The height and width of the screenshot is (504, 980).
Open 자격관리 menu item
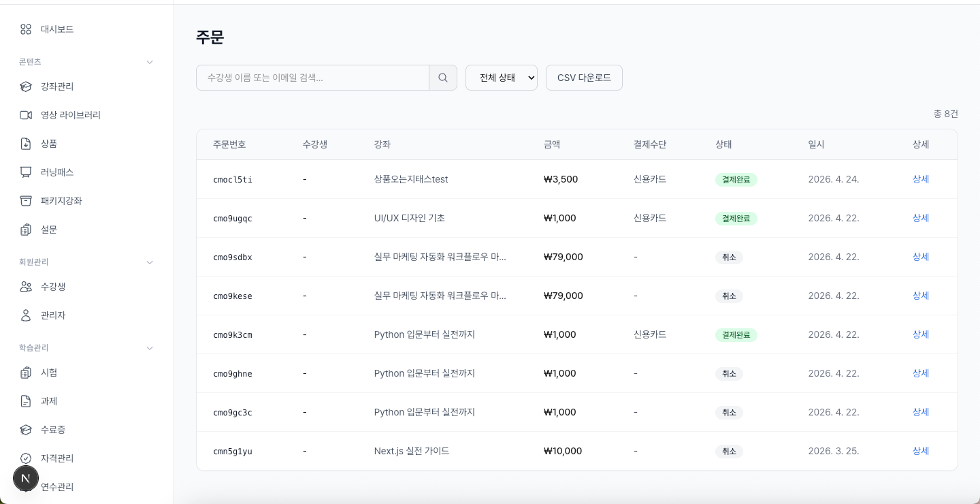click(87, 458)
